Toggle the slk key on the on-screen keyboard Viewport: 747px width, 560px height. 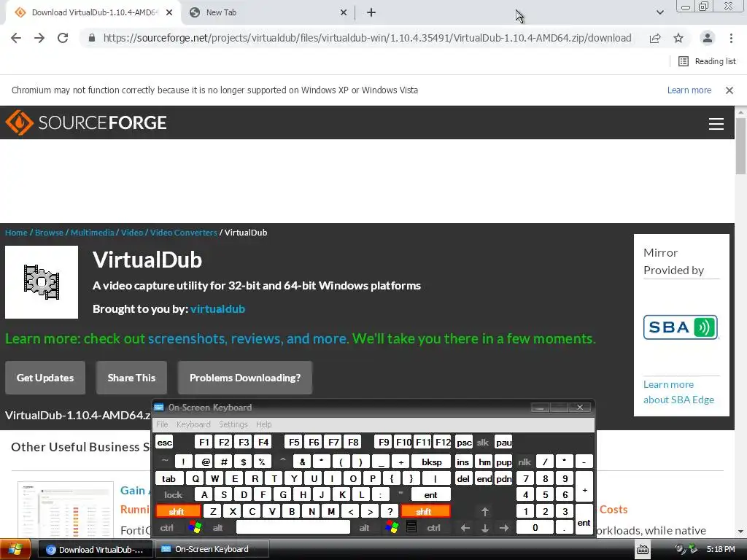click(483, 443)
